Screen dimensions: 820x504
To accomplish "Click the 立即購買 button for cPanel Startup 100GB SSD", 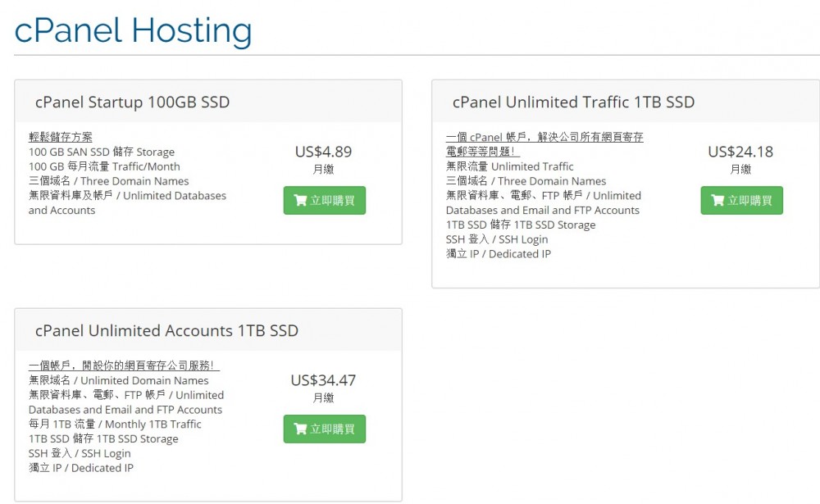I will (x=325, y=200).
